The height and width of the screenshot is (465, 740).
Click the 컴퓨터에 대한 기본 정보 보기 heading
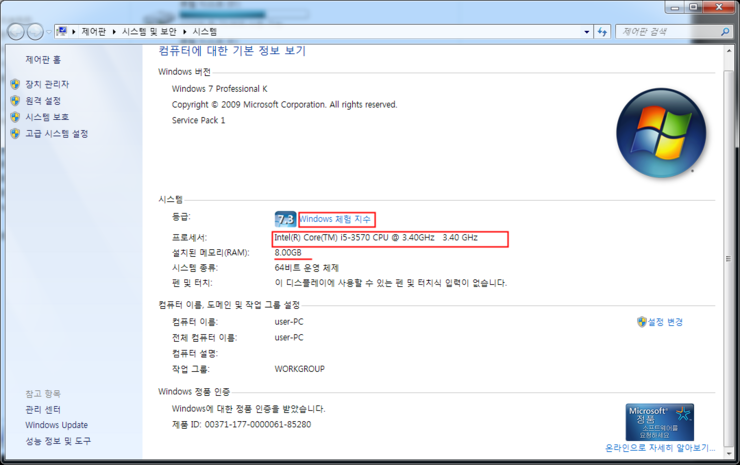click(x=232, y=51)
